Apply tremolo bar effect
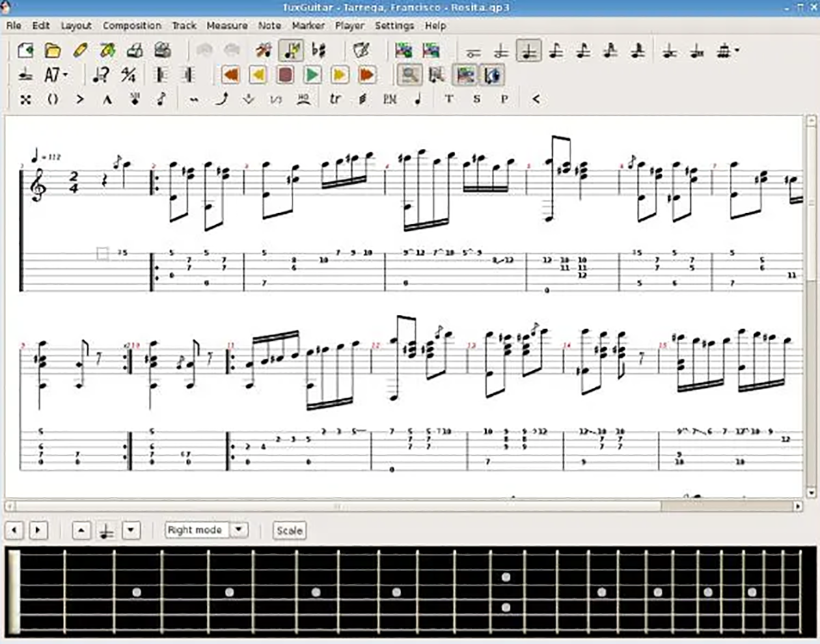This screenshot has height=644, width=820. tap(249, 99)
